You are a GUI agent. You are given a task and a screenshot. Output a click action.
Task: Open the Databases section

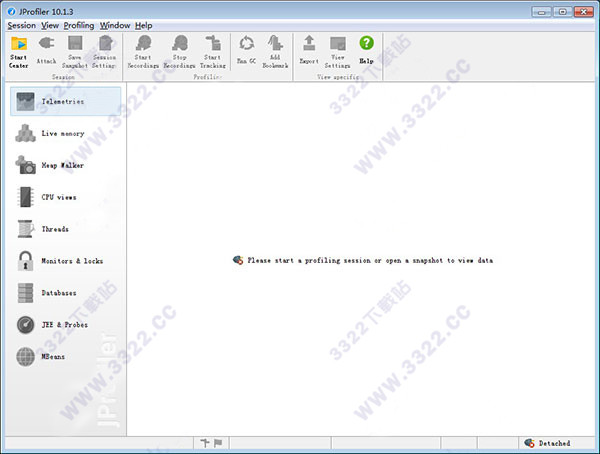tap(65, 293)
